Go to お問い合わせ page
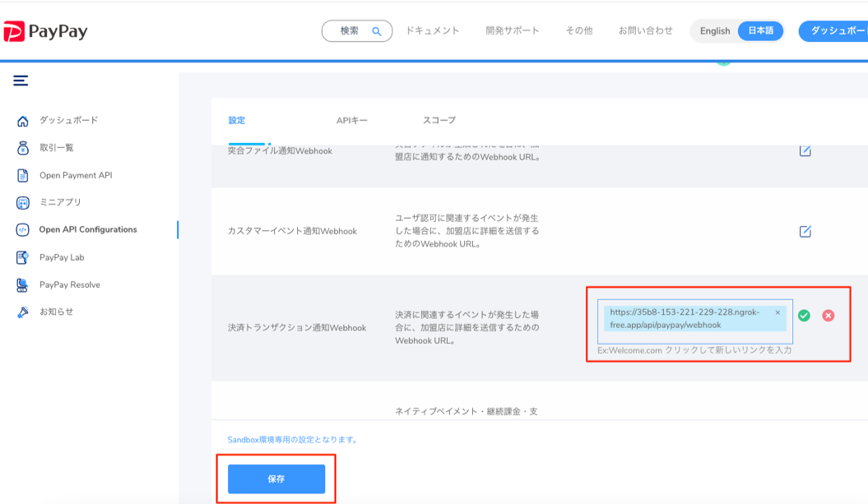Viewport: 868px width, 504px height. [646, 31]
